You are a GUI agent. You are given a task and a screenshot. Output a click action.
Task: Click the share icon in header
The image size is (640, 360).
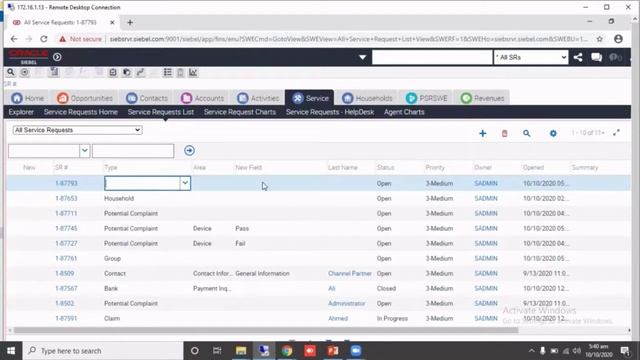(x=578, y=57)
